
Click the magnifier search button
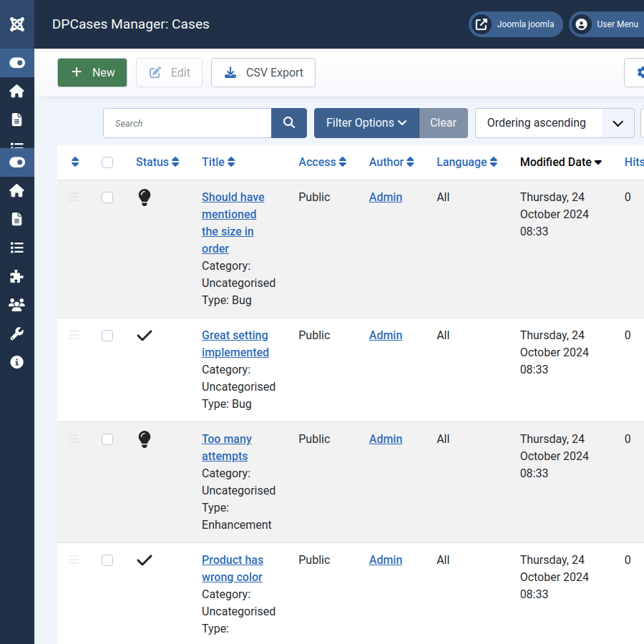(289, 123)
